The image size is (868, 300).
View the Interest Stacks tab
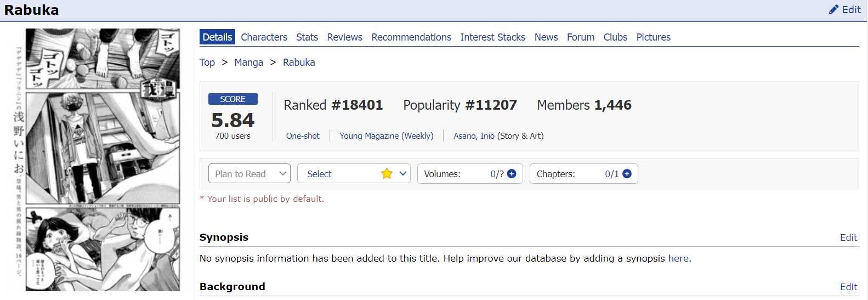pos(492,37)
